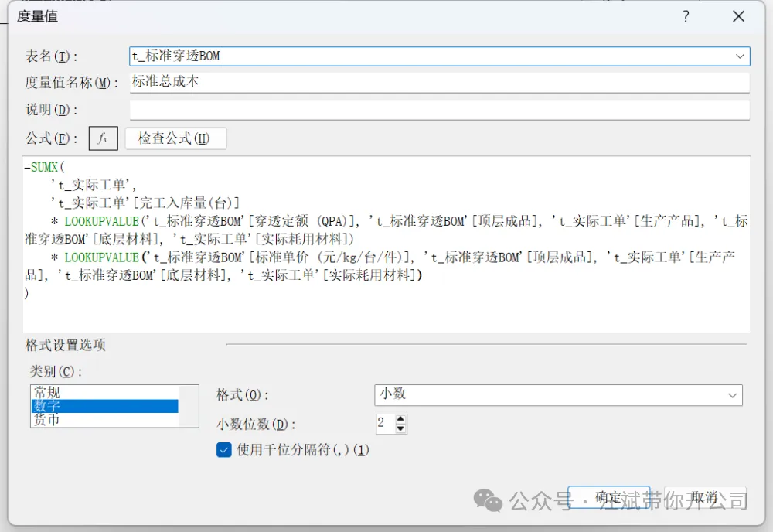Screen dimensions: 773x532
Task: Select 货币 category in list
Action: tap(104, 419)
